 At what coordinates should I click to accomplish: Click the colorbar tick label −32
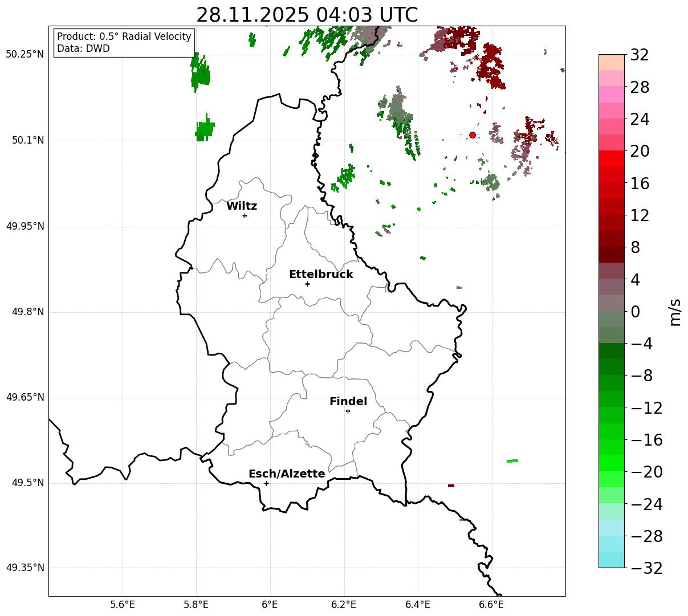point(646,568)
